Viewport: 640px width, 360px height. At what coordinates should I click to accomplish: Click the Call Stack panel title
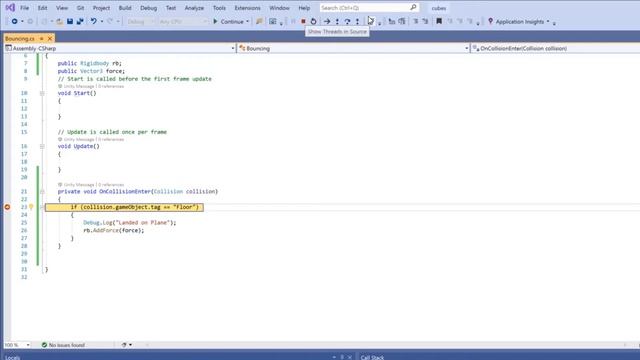(x=372, y=358)
